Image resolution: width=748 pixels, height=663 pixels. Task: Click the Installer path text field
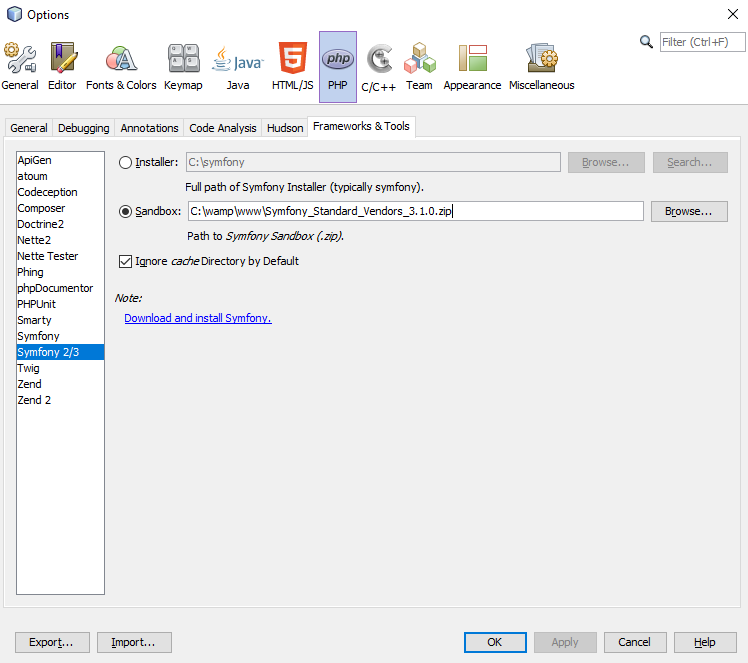pos(373,163)
